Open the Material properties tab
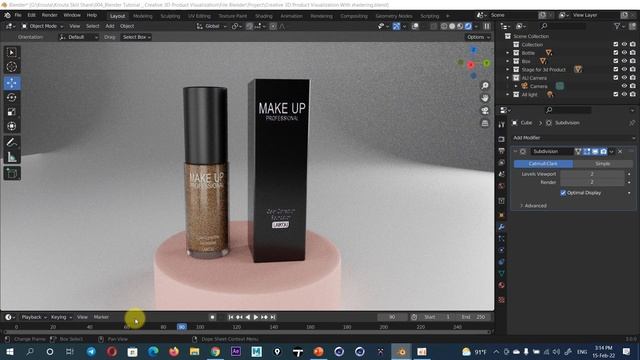This screenshot has height=360, width=640. click(x=502, y=285)
